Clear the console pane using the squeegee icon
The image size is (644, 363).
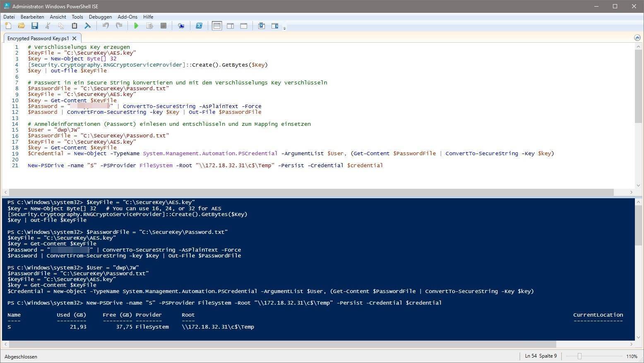coord(88,26)
